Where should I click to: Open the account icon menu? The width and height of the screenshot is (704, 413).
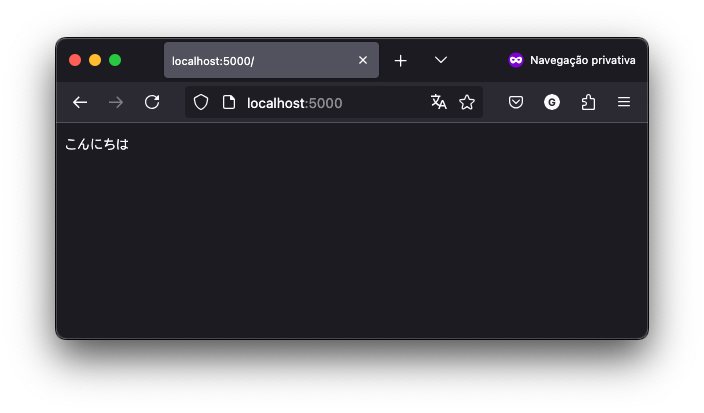pyautogui.click(x=552, y=102)
